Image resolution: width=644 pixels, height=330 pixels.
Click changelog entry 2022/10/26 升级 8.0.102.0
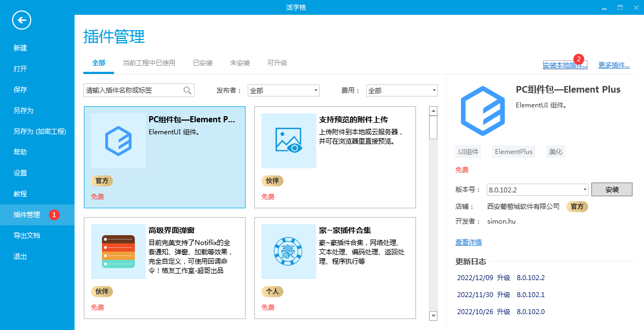point(500,311)
